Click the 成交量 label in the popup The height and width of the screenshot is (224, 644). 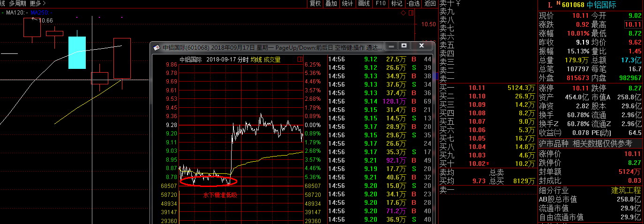[272, 60]
